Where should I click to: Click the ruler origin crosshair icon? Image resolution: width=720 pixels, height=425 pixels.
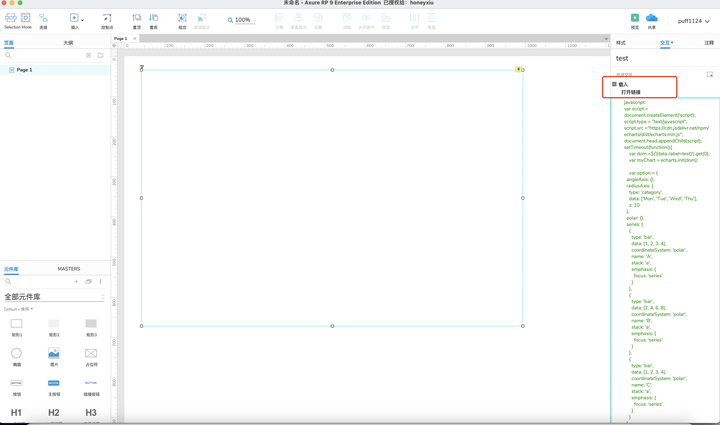[x=114, y=45]
